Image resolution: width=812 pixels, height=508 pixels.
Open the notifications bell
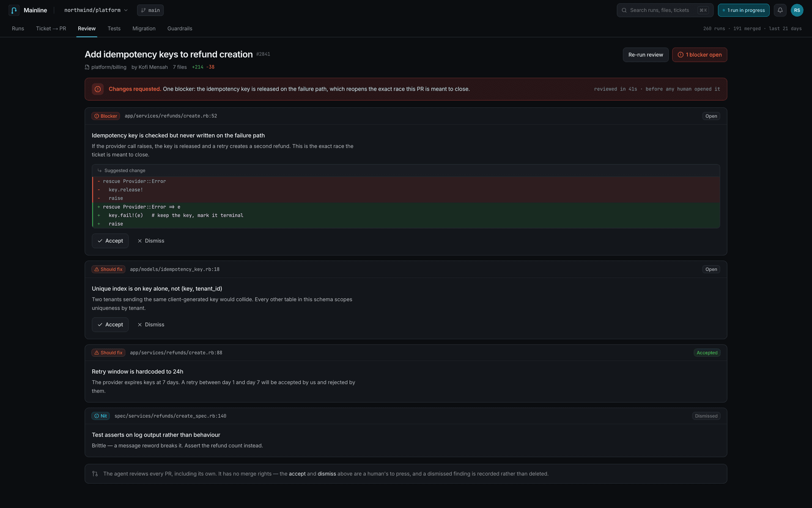(780, 10)
